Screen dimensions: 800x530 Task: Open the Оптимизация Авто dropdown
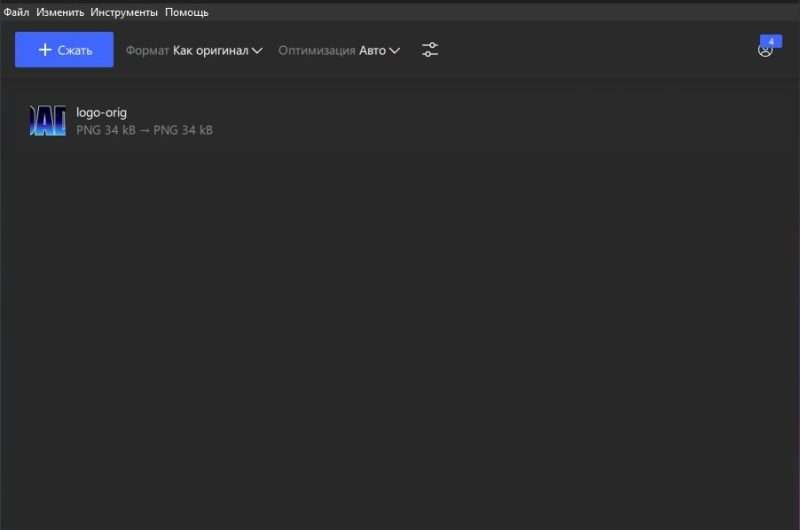(x=339, y=51)
